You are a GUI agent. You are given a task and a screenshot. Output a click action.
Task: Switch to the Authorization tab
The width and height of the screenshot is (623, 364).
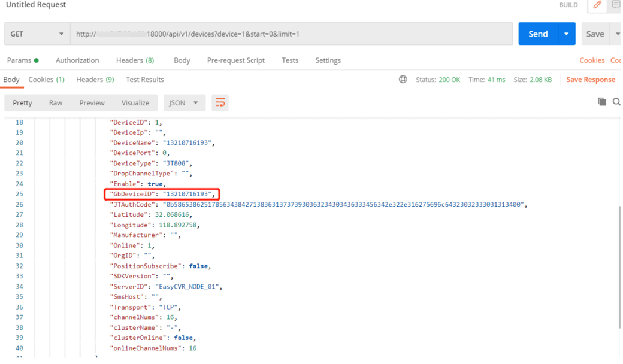(77, 60)
